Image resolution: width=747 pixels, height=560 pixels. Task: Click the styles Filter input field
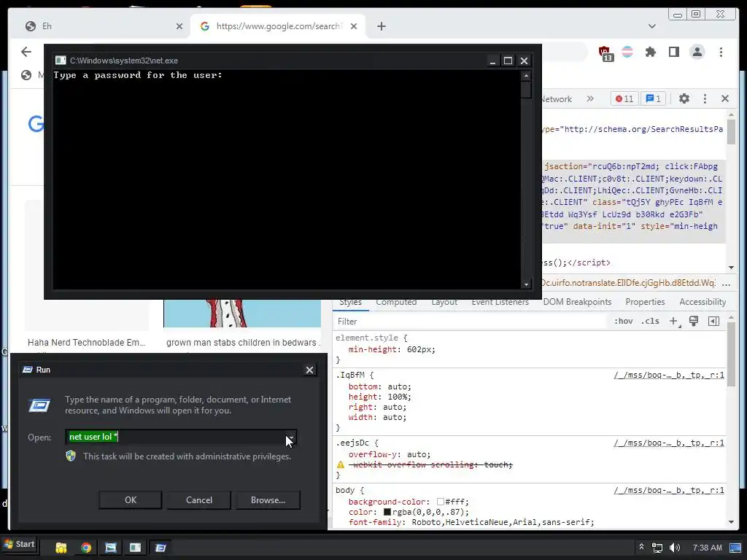click(x=469, y=322)
